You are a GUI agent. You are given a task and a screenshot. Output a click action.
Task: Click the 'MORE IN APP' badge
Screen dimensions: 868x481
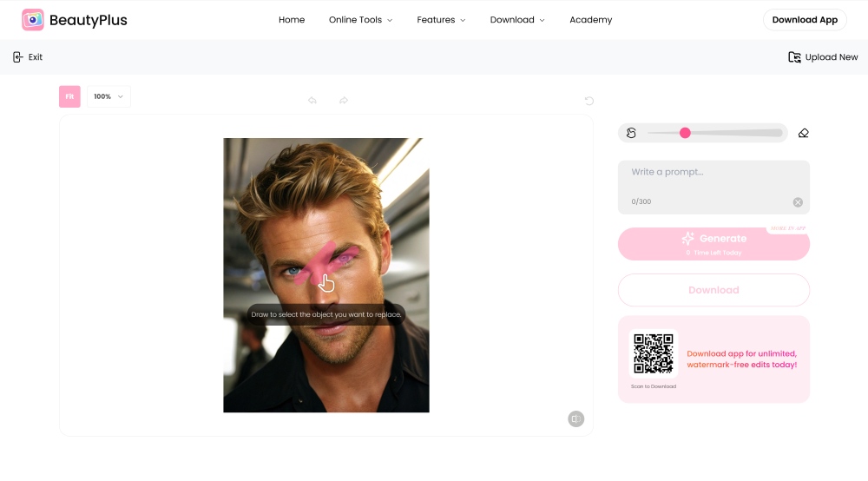788,228
